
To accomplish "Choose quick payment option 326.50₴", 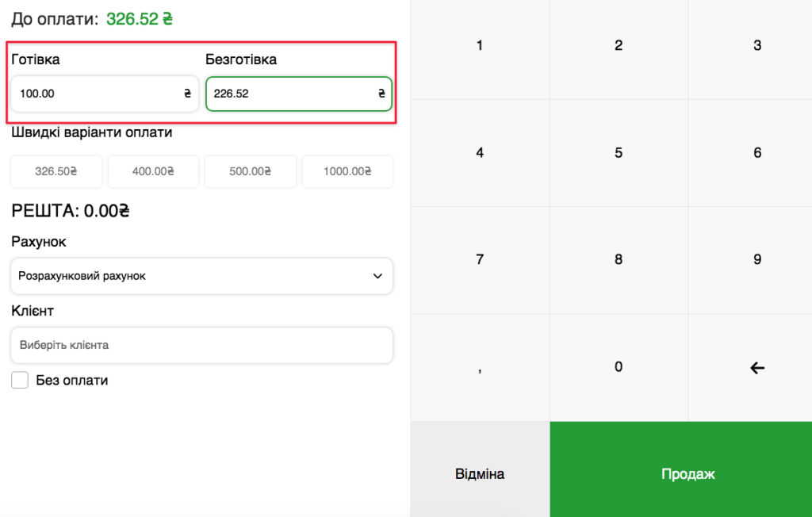I will [56, 171].
